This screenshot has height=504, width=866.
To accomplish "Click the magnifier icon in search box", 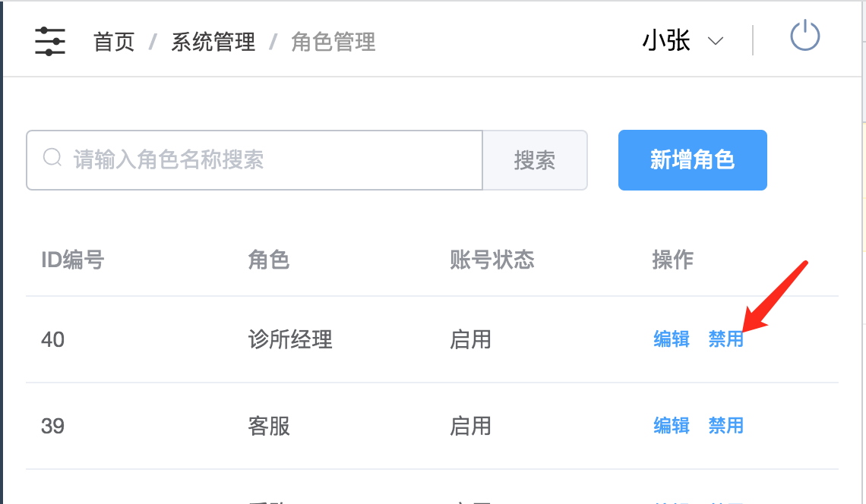I will (x=52, y=158).
